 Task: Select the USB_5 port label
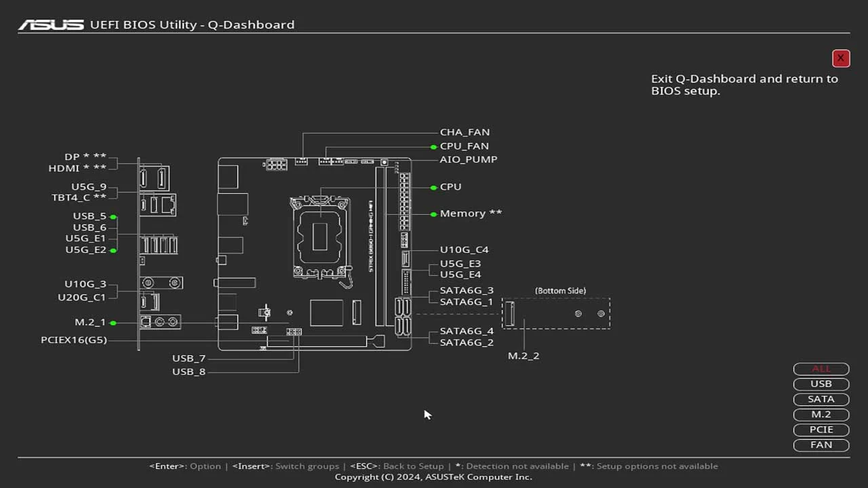pos(90,216)
